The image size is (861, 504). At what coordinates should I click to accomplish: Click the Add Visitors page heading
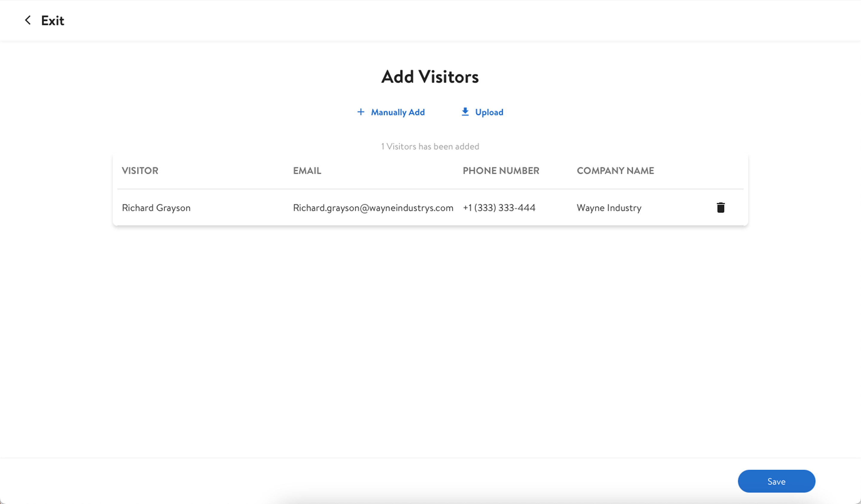[430, 76]
